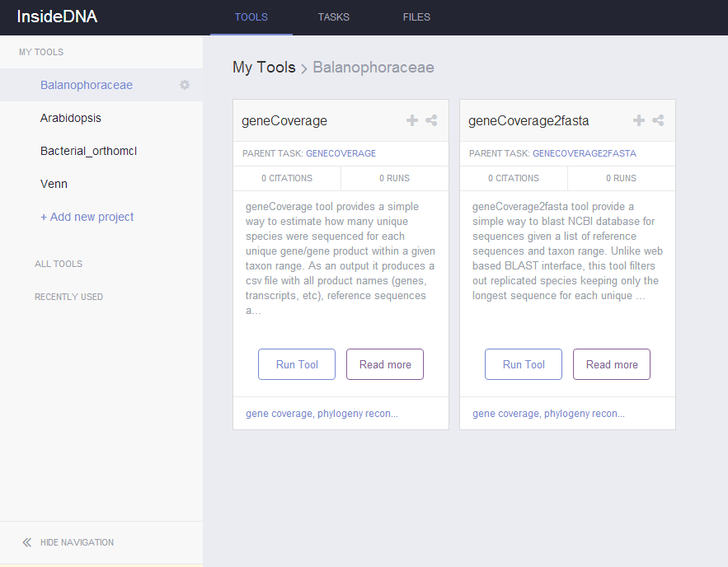Select the TOOLS tab
Image resolution: width=728 pixels, height=567 pixels.
(251, 17)
